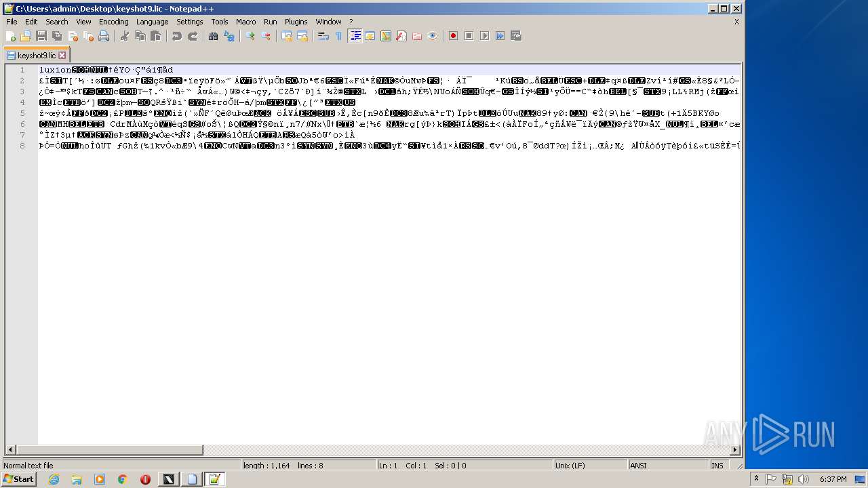Click the Playback macro icon

click(484, 36)
